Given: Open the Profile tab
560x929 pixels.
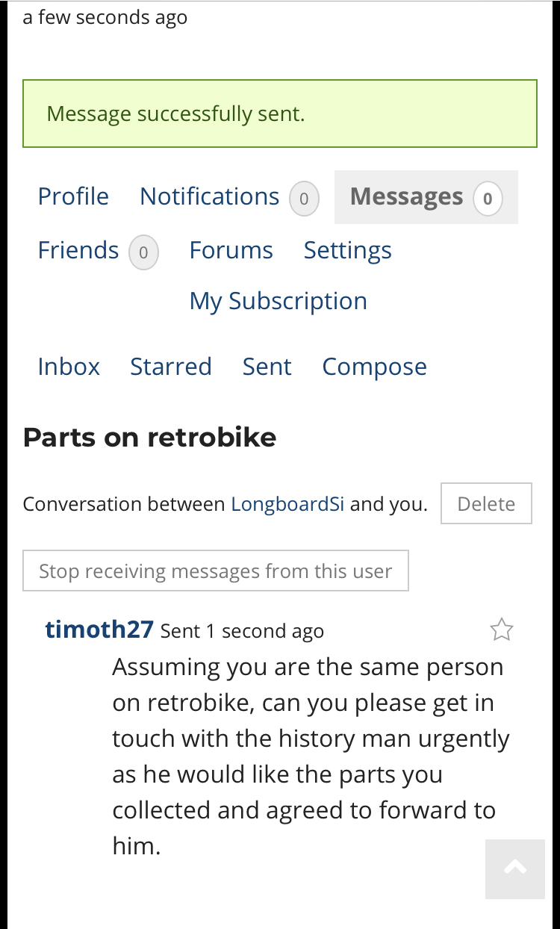Looking at the screenshot, I should 73,196.
